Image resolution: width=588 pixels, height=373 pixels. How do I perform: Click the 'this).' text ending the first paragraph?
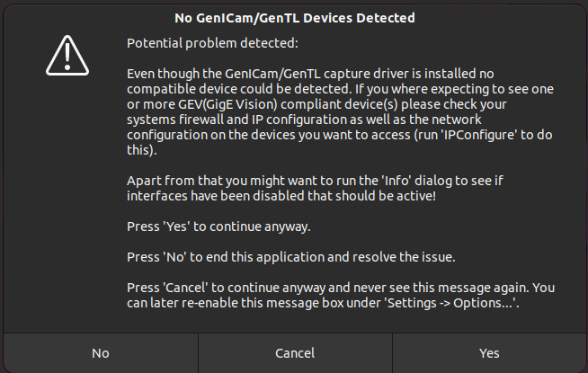click(142, 150)
